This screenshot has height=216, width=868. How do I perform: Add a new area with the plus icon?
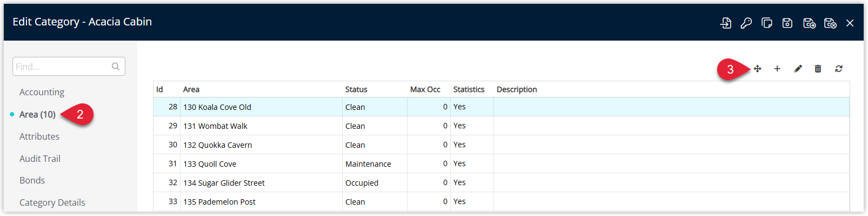click(777, 69)
